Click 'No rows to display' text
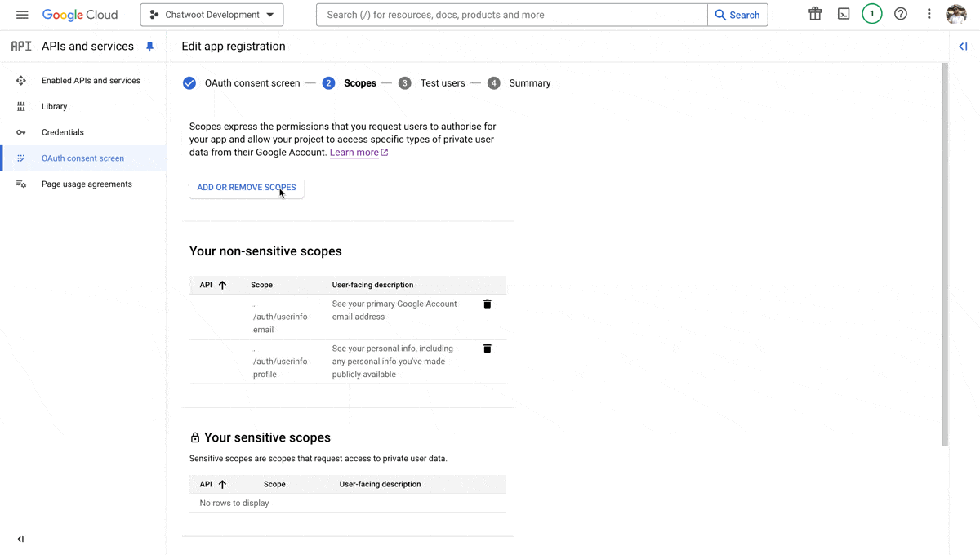 234,504
